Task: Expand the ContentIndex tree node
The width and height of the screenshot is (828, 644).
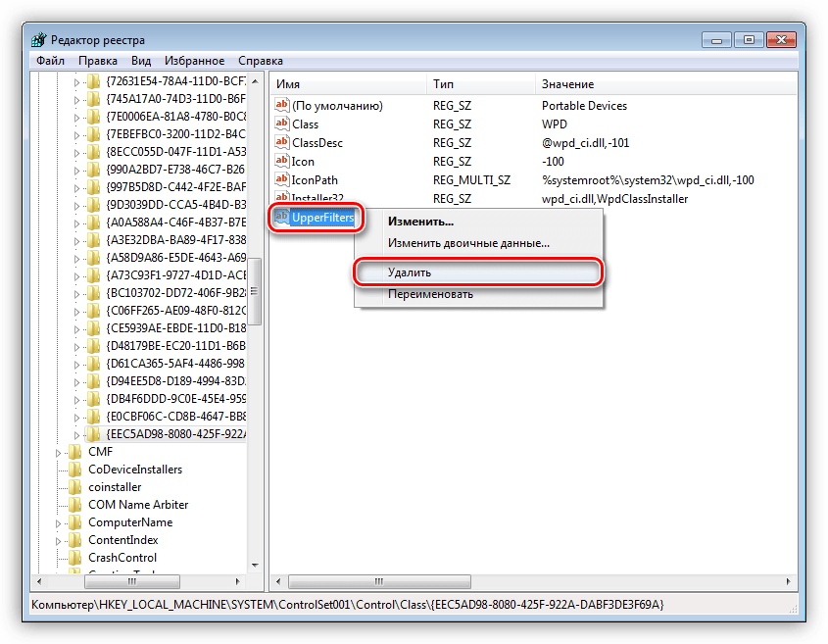Action: pos(59,540)
